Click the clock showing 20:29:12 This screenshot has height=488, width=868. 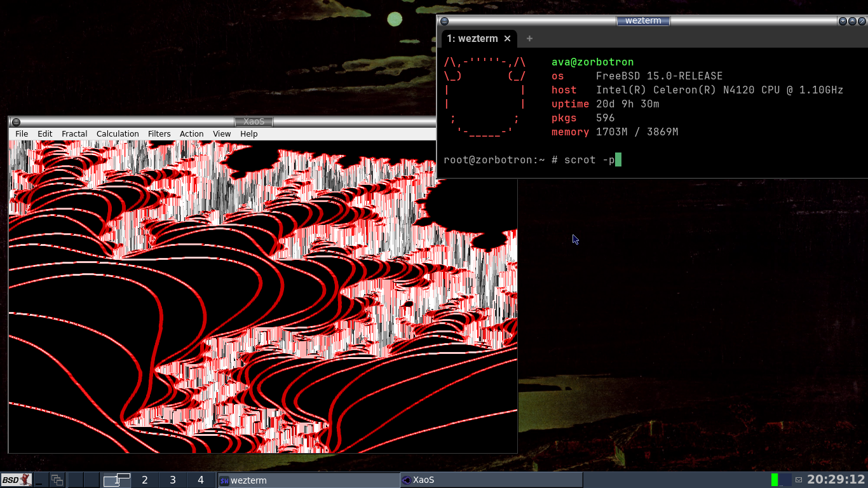pyautogui.click(x=836, y=480)
